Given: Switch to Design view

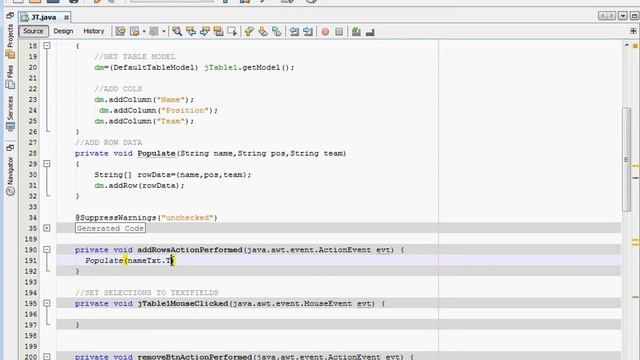Looking at the screenshot, I should [x=63, y=31].
